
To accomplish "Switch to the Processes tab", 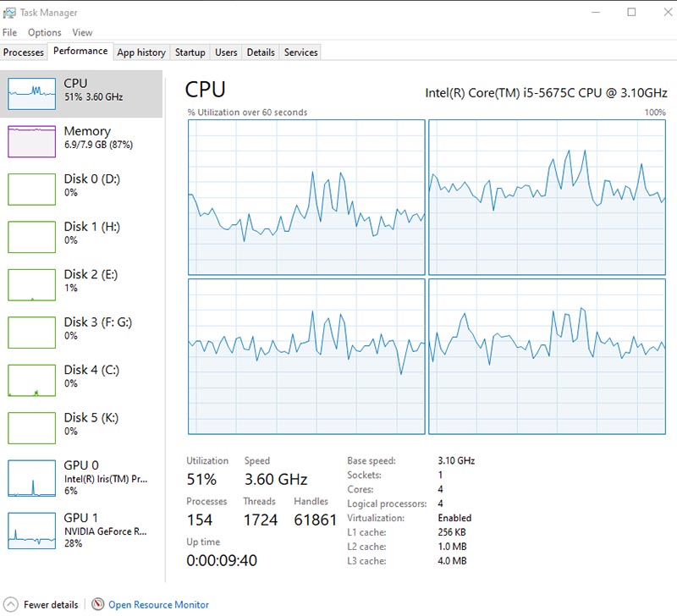I will tap(24, 52).
